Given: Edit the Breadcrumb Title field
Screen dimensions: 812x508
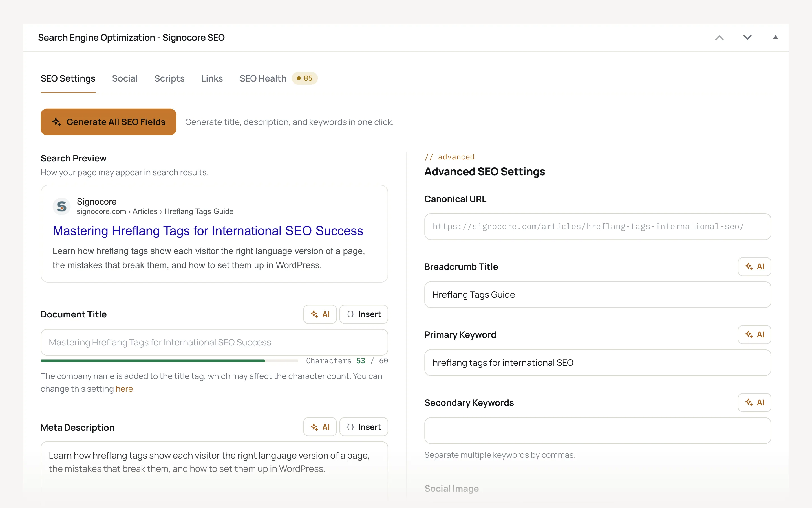Looking at the screenshot, I should point(598,294).
